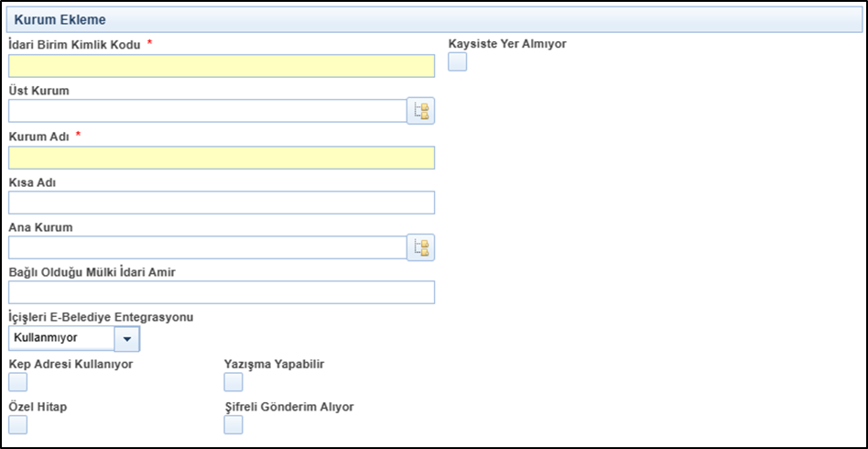Open the Üst Kurum tree picker icon

[x=421, y=110]
